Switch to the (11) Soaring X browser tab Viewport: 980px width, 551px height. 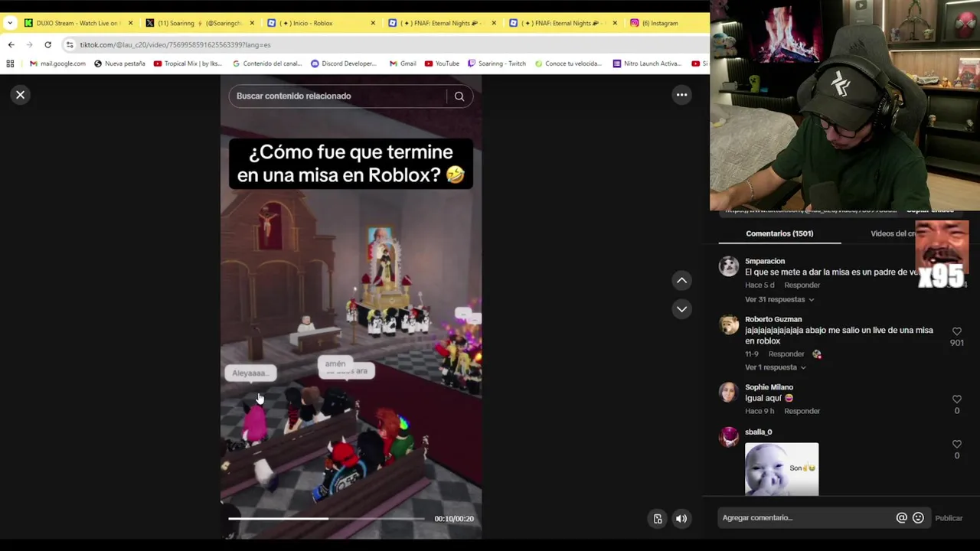pyautogui.click(x=199, y=23)
